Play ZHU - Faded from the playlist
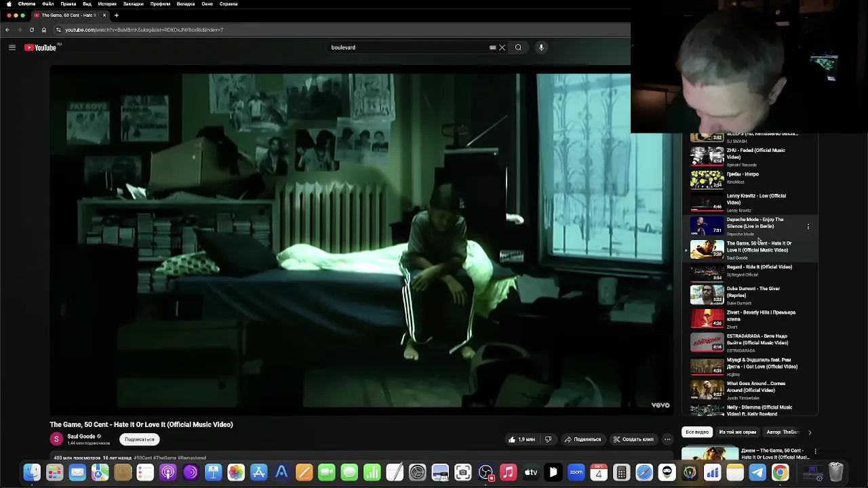The height and width of the screenshot is (488, 868). point(749,157)
